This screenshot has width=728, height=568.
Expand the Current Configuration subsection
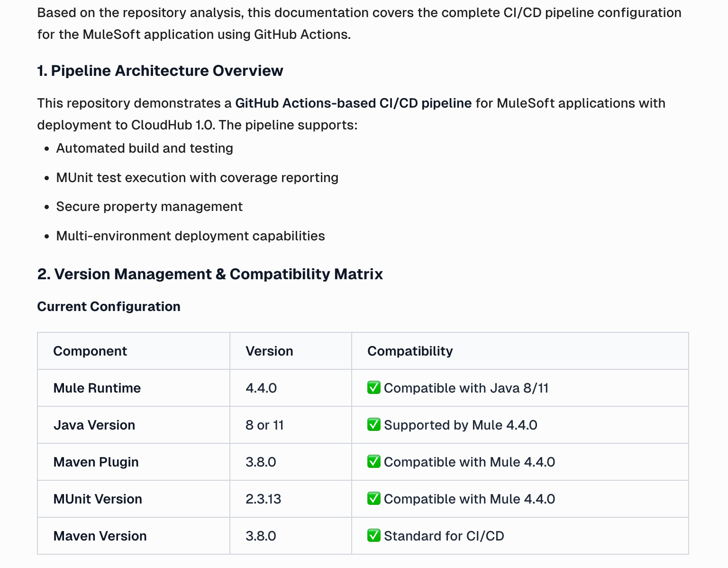[109, 306]
